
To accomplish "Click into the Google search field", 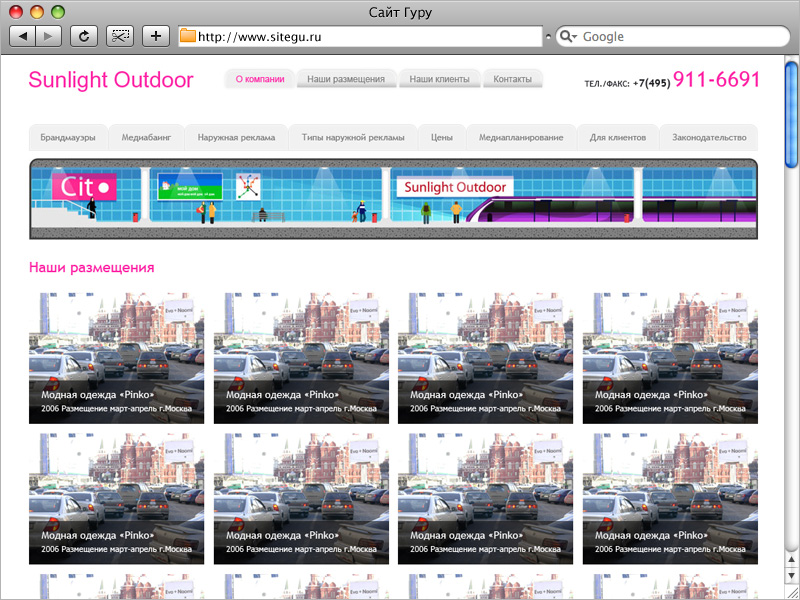I will pyautogui.click(x=672, y=37).
